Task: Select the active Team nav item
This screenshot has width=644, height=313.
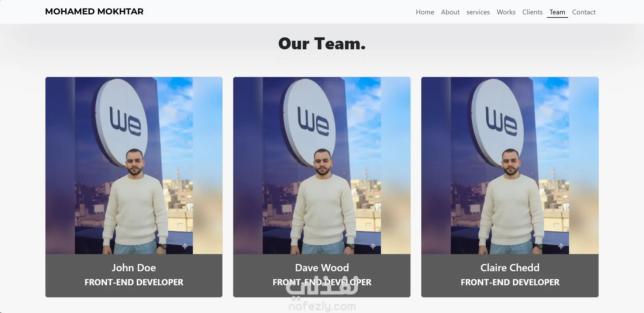Action: pyautogui.click(x=557, y=12)
